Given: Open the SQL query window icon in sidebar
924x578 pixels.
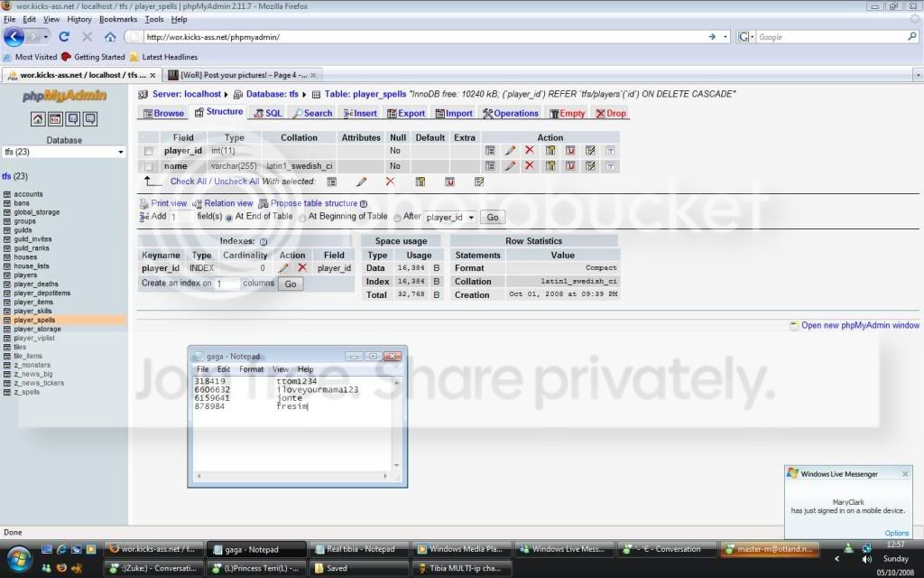Looking at the screenshot, I should [55, 119].
